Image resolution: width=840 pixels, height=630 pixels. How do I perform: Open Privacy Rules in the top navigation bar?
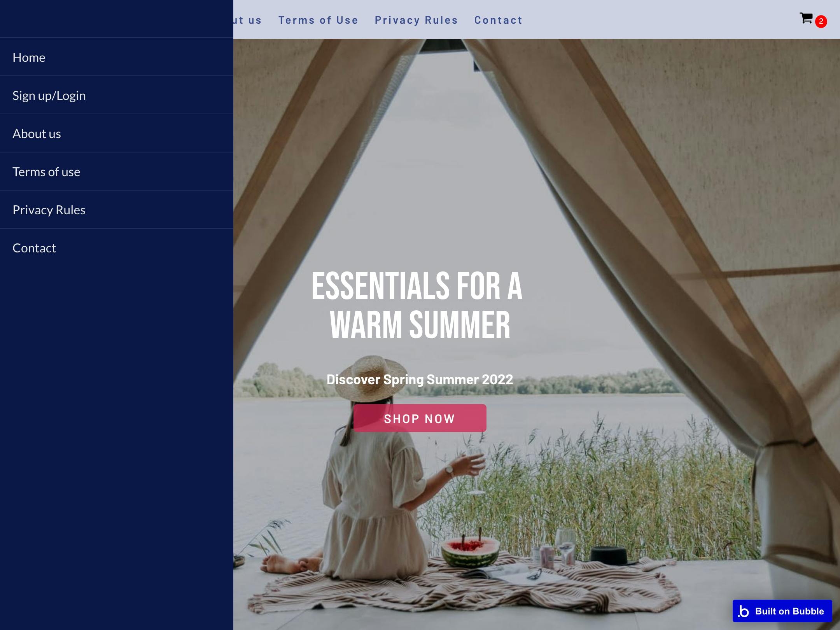click(416, 20)
